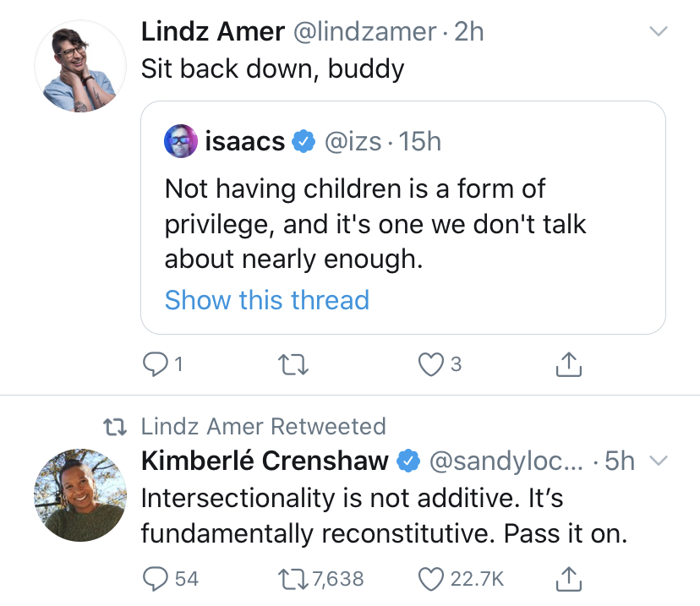Like Lindz Amer's tweet with 3 likes
The height and width of the screenshot is (606, 700).
(x=431, y=364)
